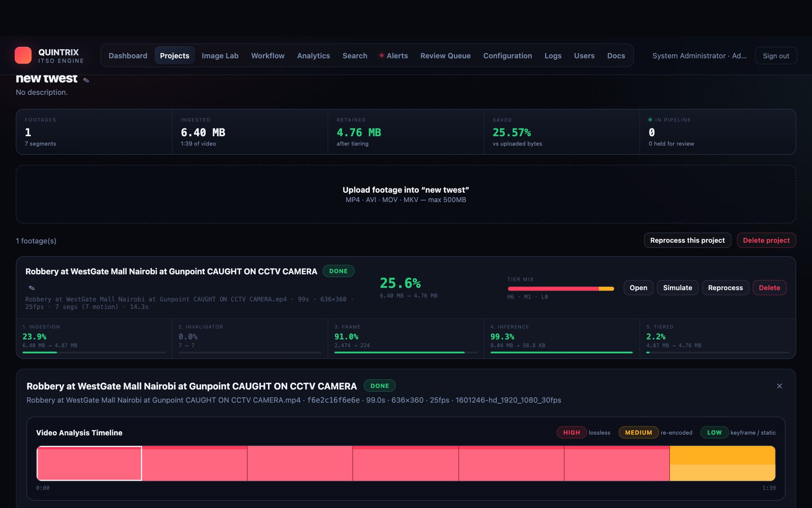Click the DONE badge in footage row
This screenshot has width=812, height=508.
tap(339, 271)
